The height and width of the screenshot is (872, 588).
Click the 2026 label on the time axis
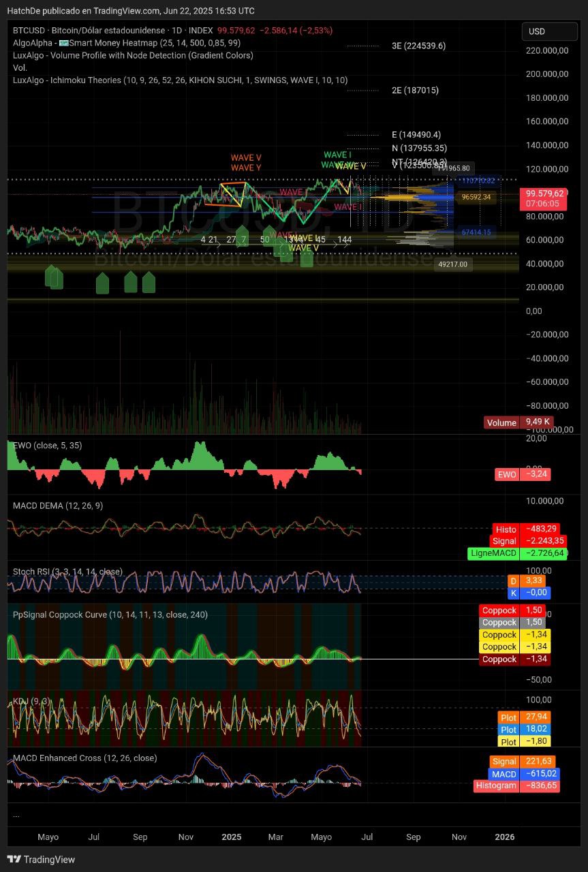coord(504,837)
